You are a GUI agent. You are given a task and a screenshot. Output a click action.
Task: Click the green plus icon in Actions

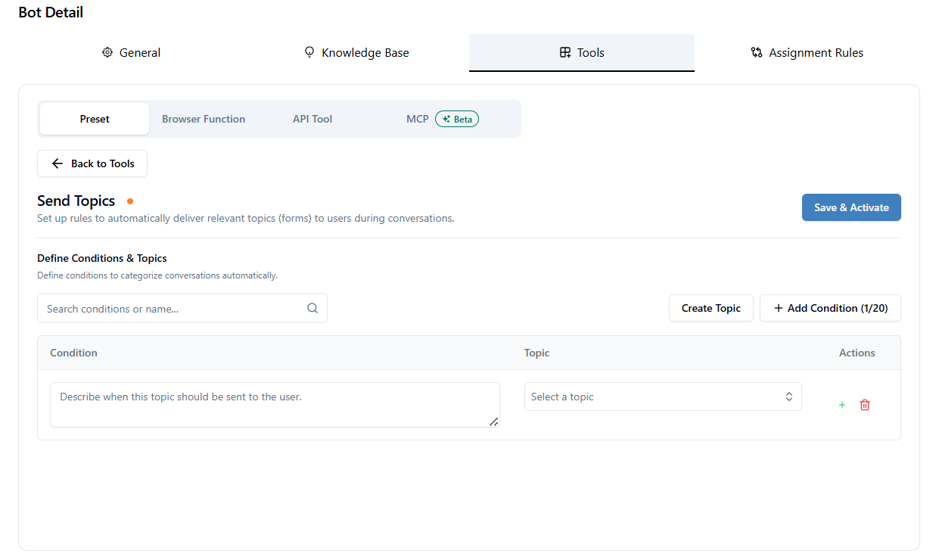(842, 405)
